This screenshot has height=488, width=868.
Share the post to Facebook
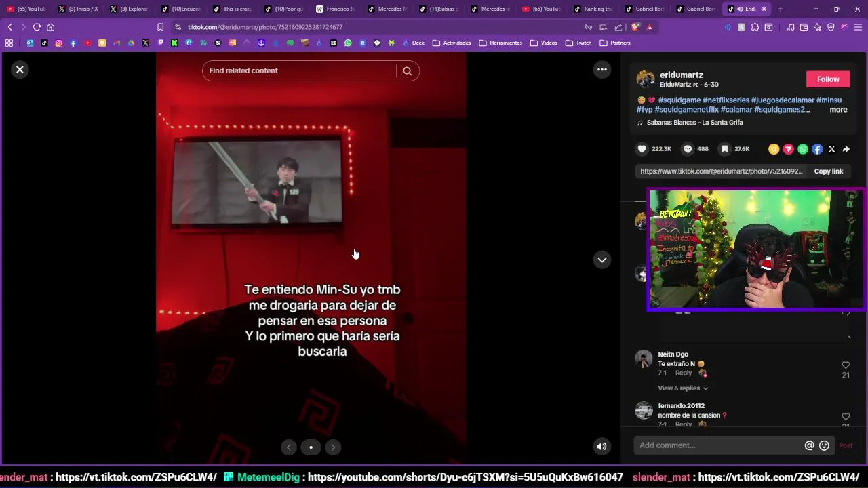point(817,149)
